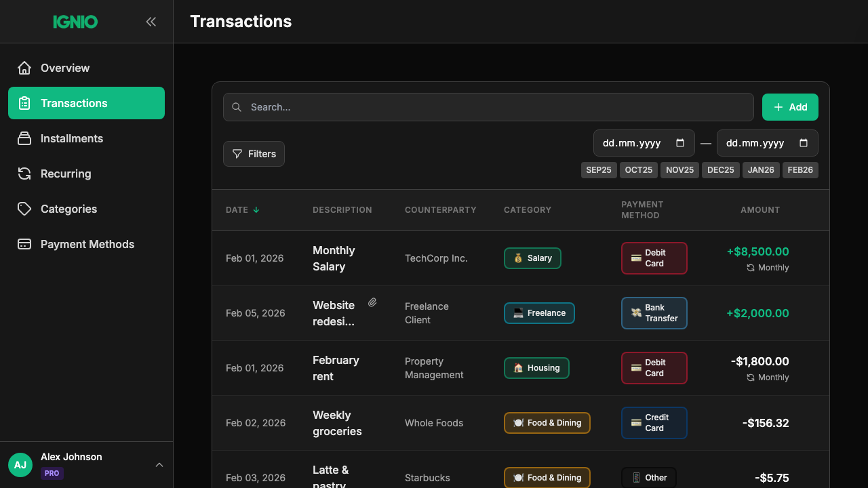868x488 pixels.
Task: Click the IGNIO logo
Action: click(75, 22)
